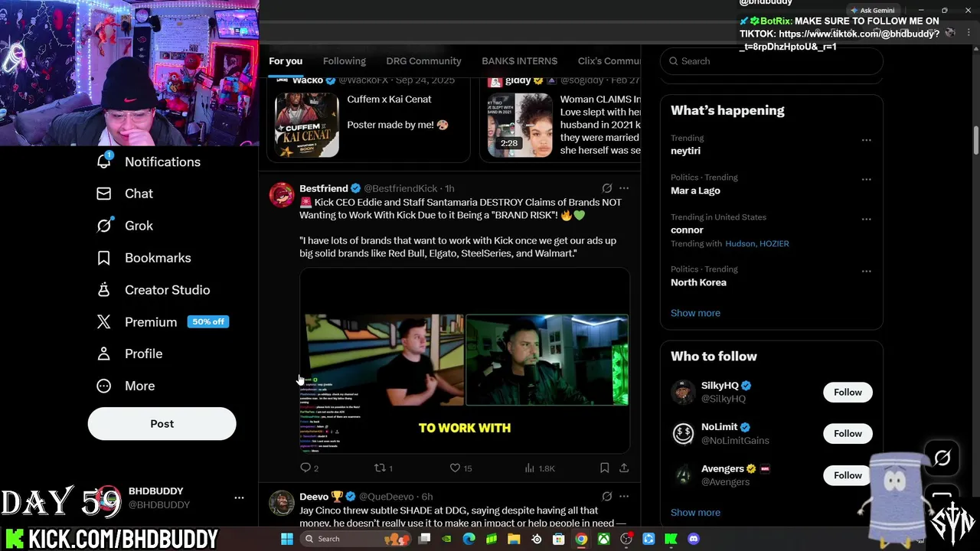
Task: Open the neytiri trending topic
Action: [685, 151]
